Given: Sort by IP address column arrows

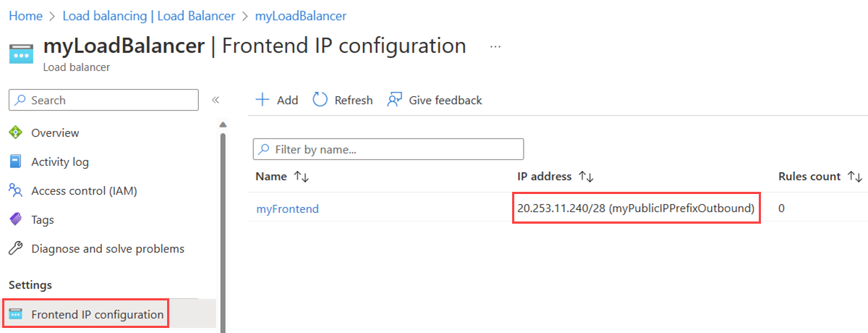Looking at the screenshot, I should (586, 177).
